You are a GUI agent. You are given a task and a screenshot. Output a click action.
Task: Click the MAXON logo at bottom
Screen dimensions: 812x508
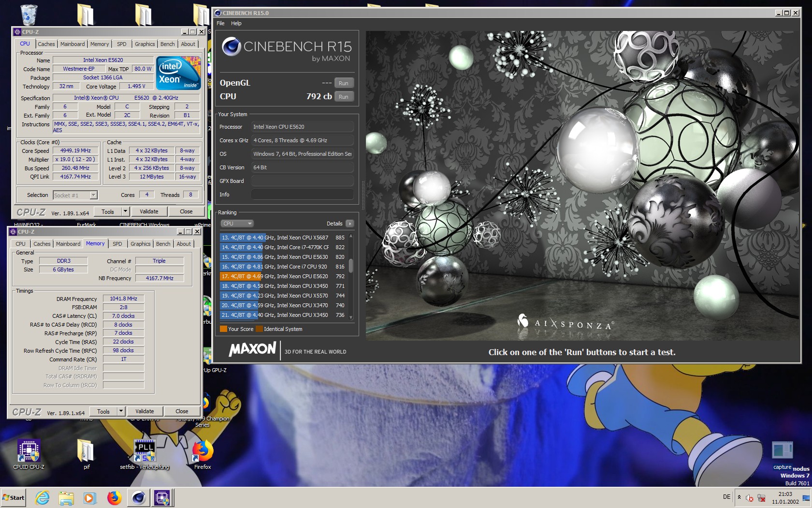point(252,349)
